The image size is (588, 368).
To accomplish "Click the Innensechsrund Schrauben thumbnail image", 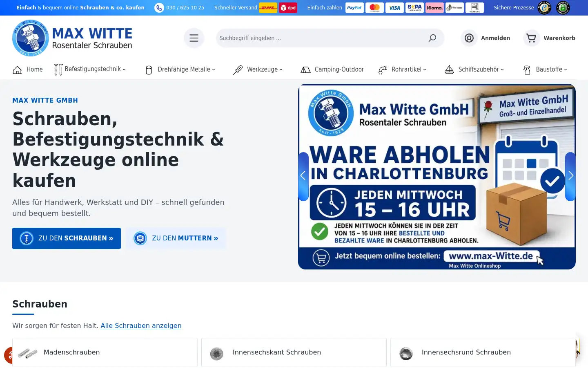I will pos(406,353).
